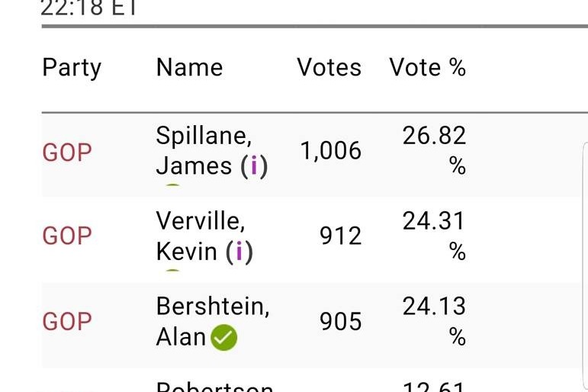Click incumbent (i) marker next to Kevin
Viewport: 588px width, 392px height.
click(x=239, y=252)
